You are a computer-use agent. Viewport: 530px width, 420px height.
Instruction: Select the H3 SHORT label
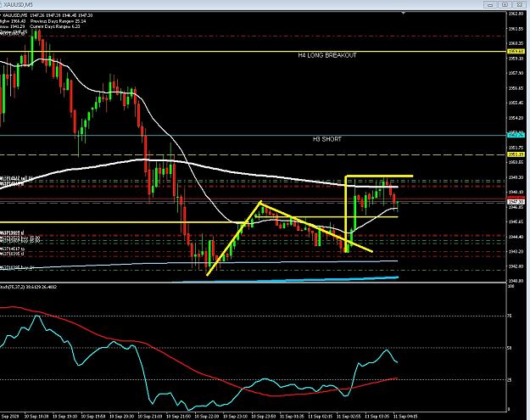coord(326,139)
